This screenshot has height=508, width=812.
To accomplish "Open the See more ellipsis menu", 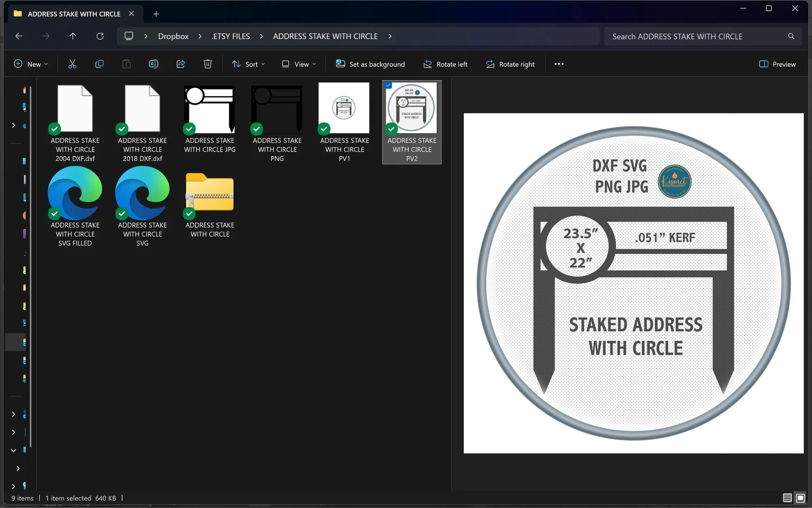I will [x=559, y=64].
